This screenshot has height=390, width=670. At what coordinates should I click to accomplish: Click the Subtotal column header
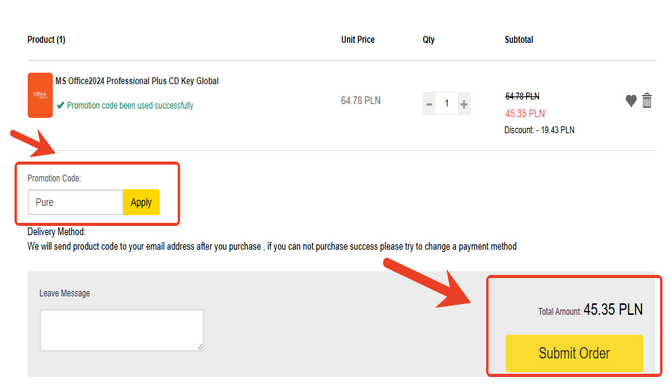[519, 40]
